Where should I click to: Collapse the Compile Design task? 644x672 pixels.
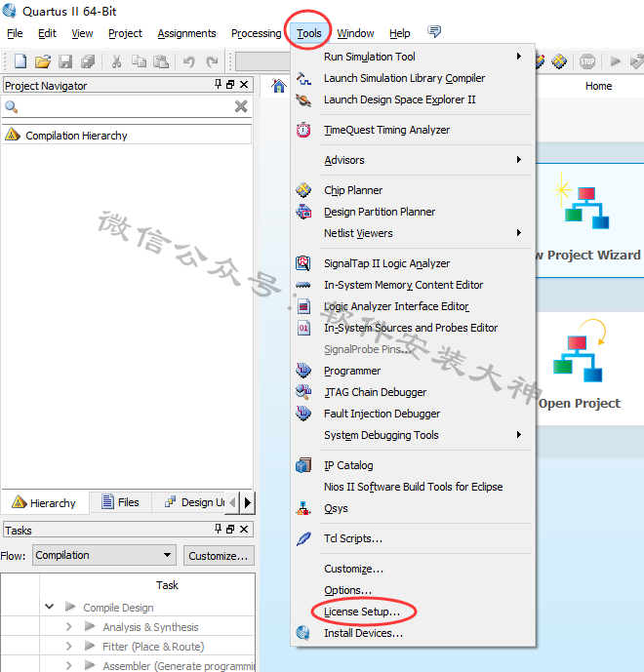[50, 607]
